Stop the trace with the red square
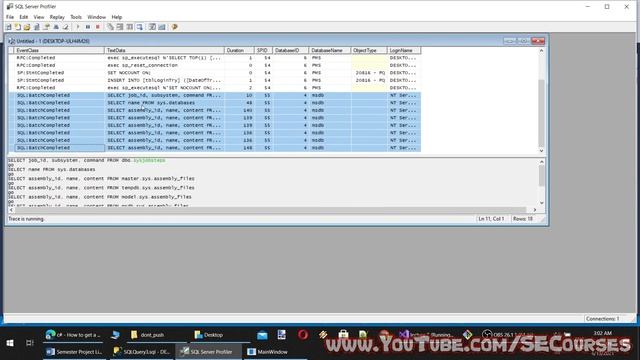Viewport: 640px width, 360px height. [x=98, y=27]
